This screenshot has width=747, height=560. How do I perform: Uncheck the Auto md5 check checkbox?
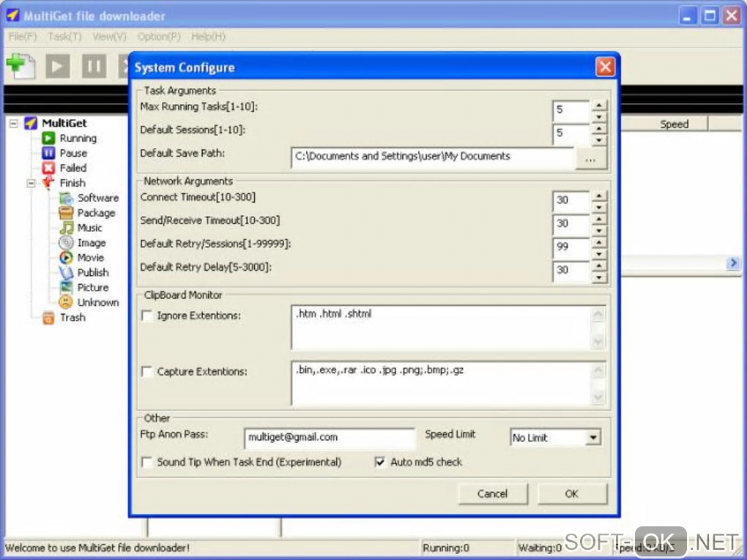click(x=379, y=463)
